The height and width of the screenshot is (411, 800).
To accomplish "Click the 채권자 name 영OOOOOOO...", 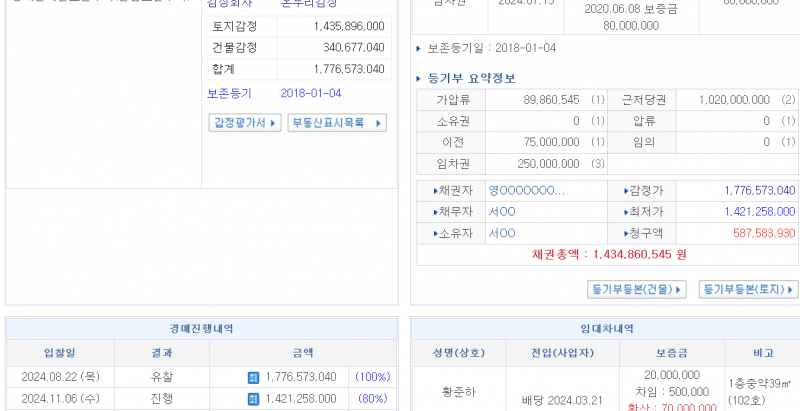I will pyautogui.click(x=526, y=190).
